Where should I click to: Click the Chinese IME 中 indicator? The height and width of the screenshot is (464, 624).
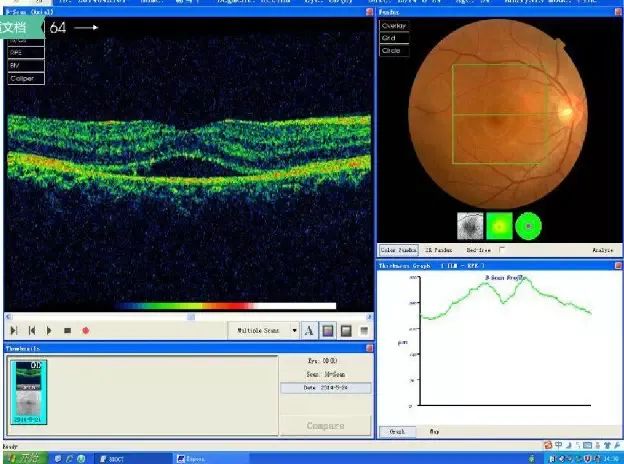pyautogui.click(x=558, y=445)
